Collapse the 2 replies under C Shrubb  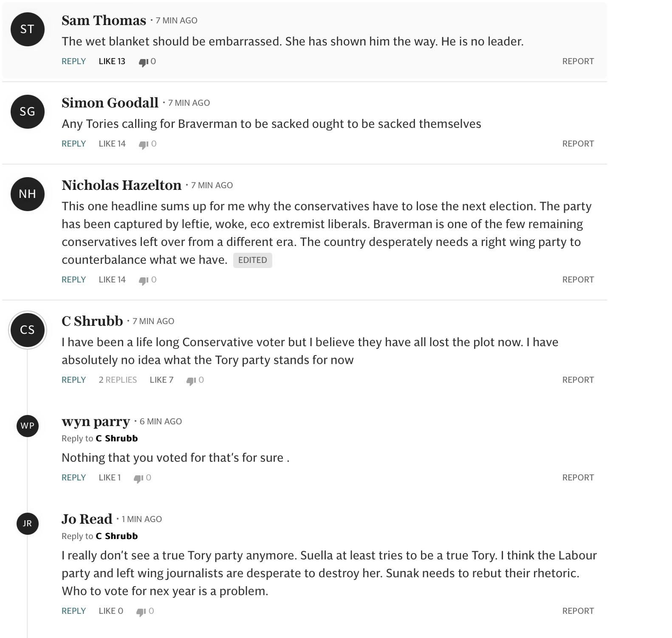tap(118, 380)
